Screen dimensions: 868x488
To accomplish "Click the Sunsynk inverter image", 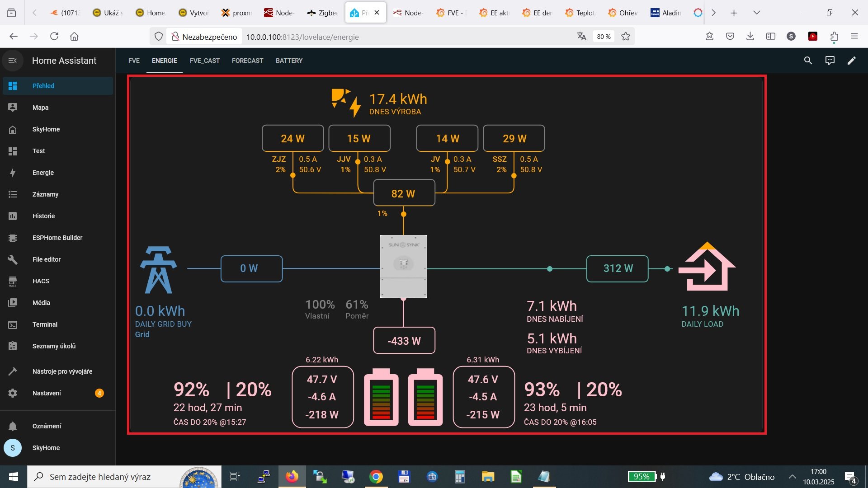I will point(403,266).
